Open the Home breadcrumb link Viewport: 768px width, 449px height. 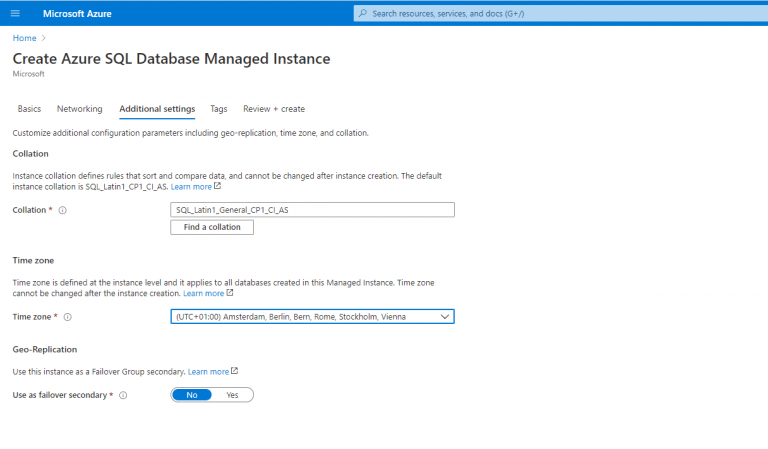click(24, 38)
